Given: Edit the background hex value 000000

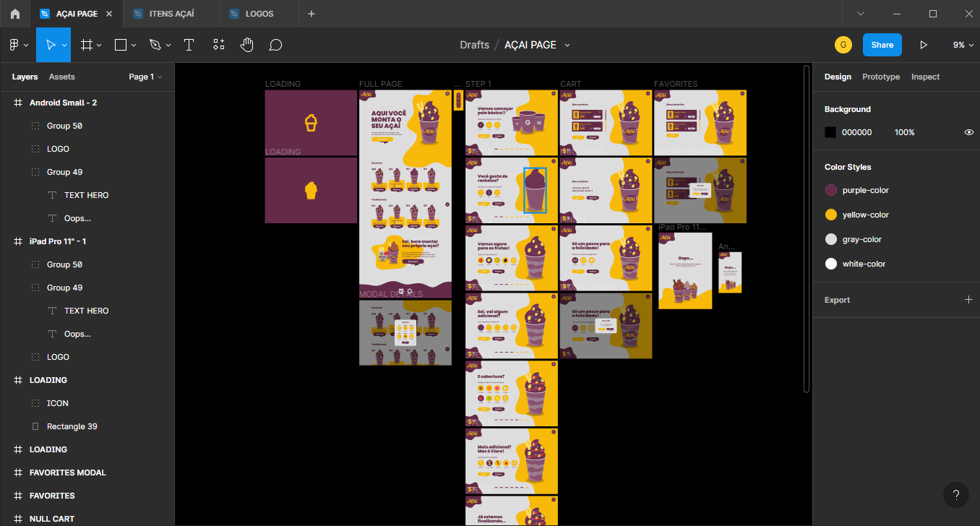Looking at the screenshot, I should click(857, 132).
